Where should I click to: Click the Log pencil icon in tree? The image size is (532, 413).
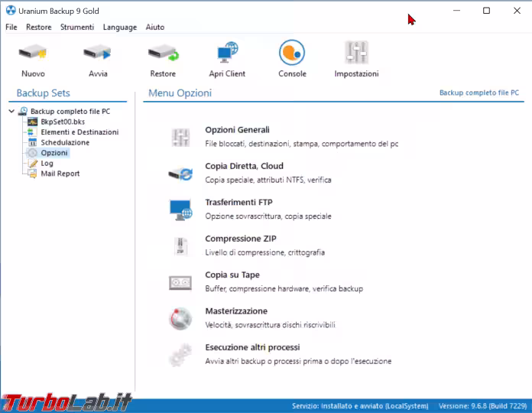(33, 163)
